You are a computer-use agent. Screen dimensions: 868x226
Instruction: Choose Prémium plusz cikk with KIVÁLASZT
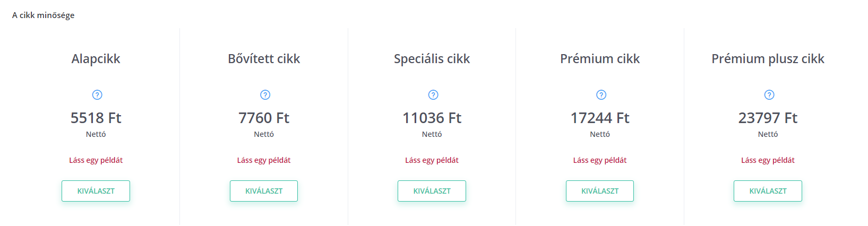768,191
